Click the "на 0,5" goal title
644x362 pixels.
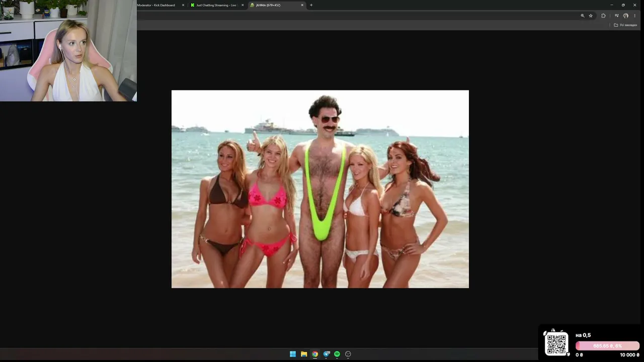(x=583, y=335)
